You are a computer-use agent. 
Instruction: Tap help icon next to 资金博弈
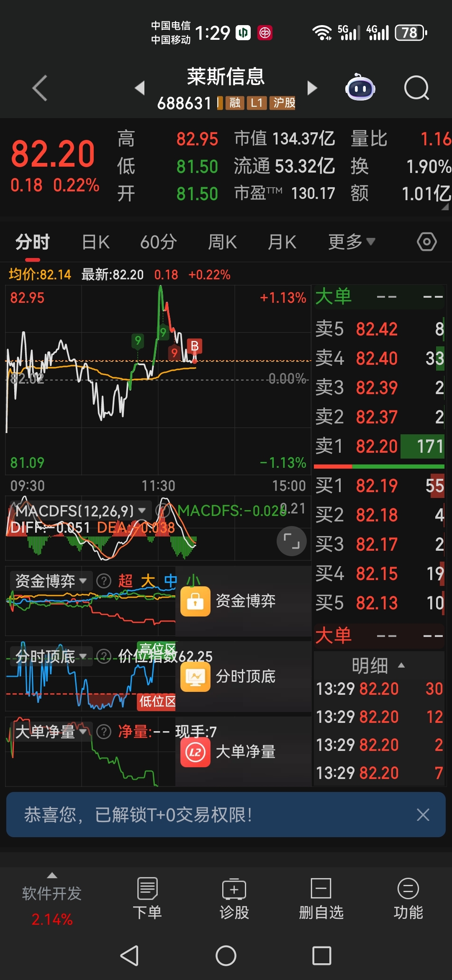103,581
